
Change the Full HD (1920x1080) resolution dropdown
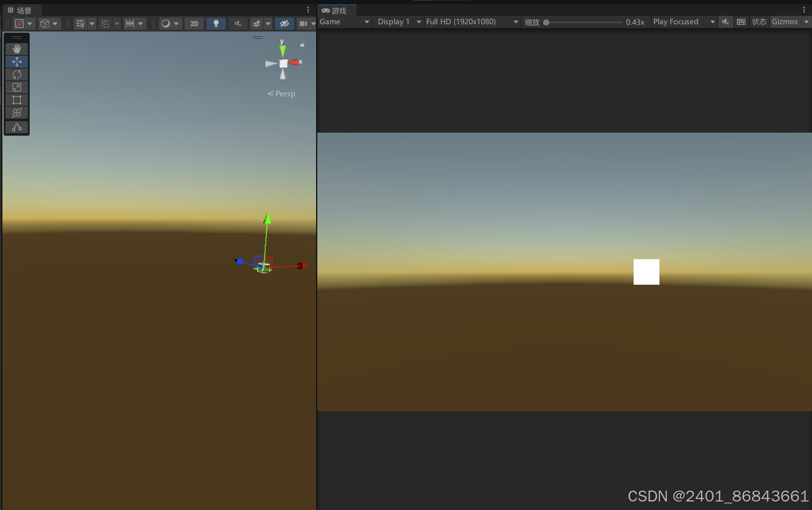click(472, 21)
